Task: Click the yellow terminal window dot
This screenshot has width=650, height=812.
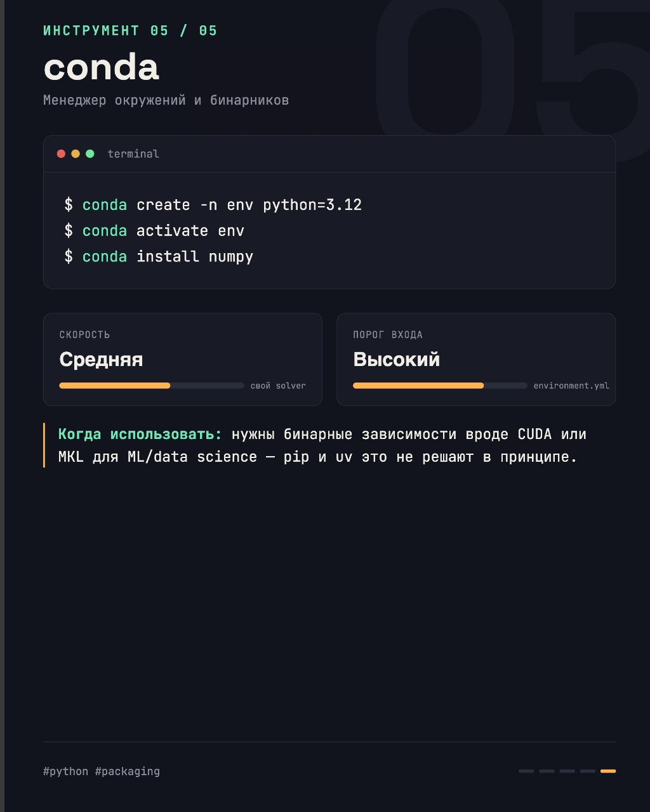Action: click(76, 154)
